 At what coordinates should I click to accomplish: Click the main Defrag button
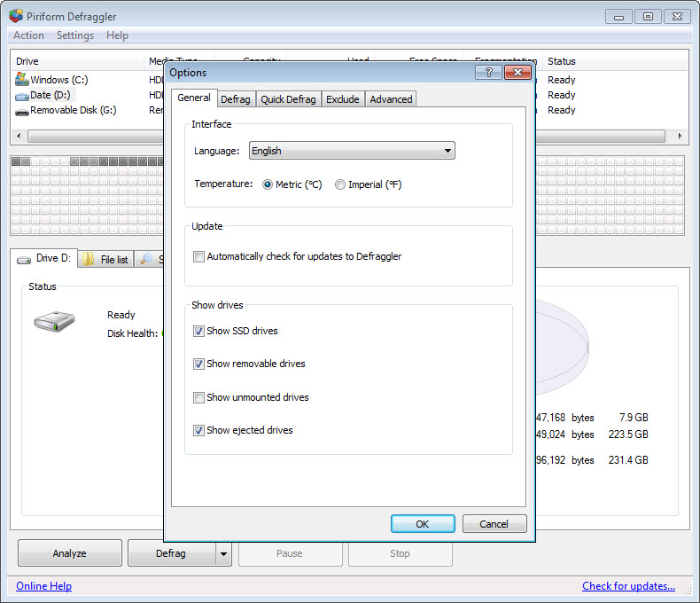point(171,553)
